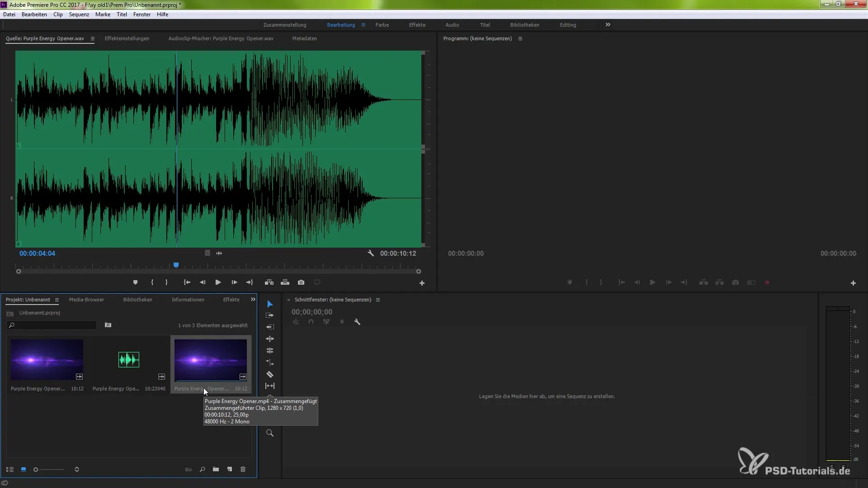The width and height of the screenshot is (868, 488).
Task: Switch Project panel to list view
Action: tap(9, 469)
